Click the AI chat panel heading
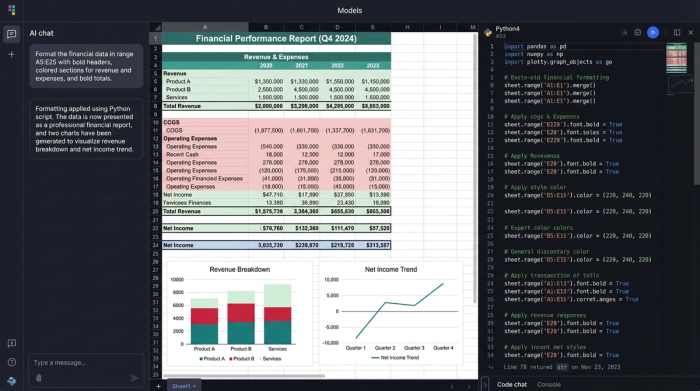Viewport: 700px width, 391px height. 42,33
